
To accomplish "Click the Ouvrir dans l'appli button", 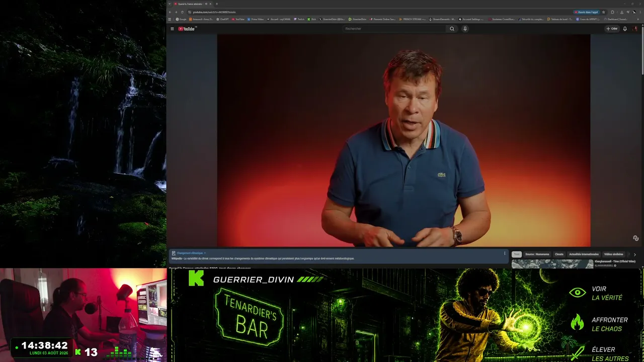I will [x=587, y=12].
